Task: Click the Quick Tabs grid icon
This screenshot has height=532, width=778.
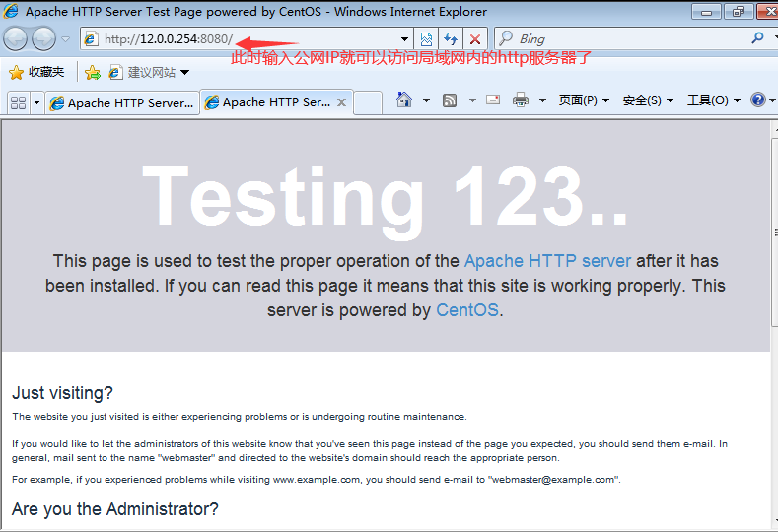Action: (19, 102)
